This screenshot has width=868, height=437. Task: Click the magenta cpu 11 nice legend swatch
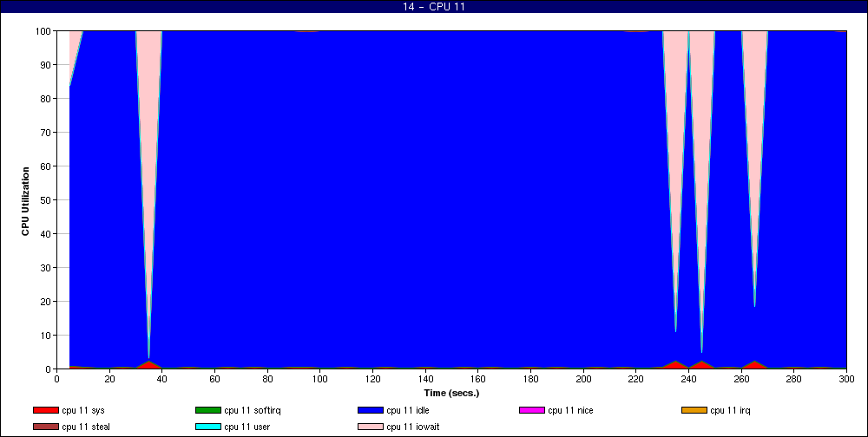[531, 410]
